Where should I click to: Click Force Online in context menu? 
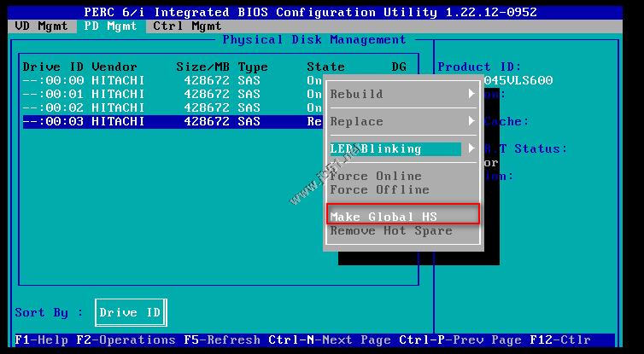(x=376, y=176)
